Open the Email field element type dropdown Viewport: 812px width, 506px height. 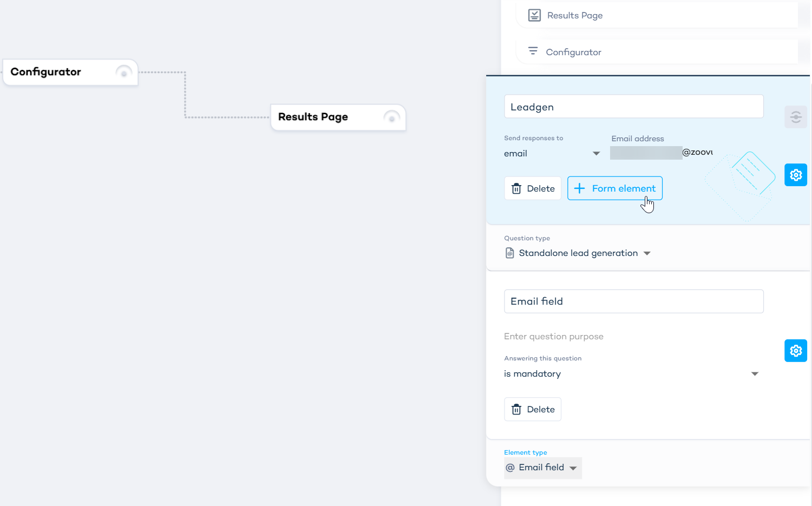click(x=542, y=468)
